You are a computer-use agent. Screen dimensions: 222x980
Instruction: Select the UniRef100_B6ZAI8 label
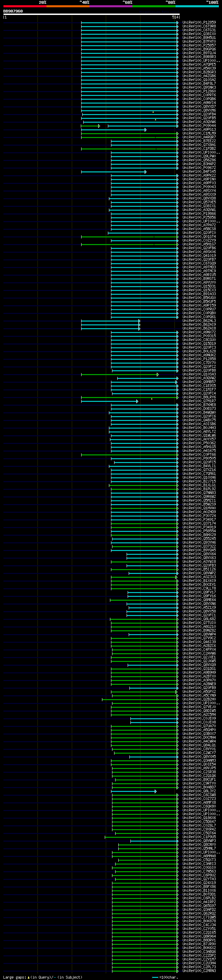199,328
